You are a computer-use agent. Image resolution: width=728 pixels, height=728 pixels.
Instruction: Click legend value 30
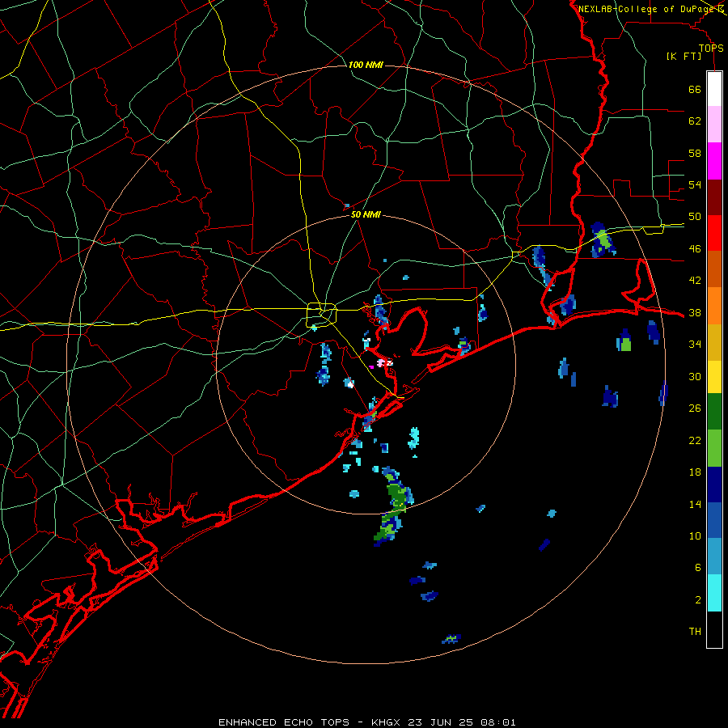(695, 376)
